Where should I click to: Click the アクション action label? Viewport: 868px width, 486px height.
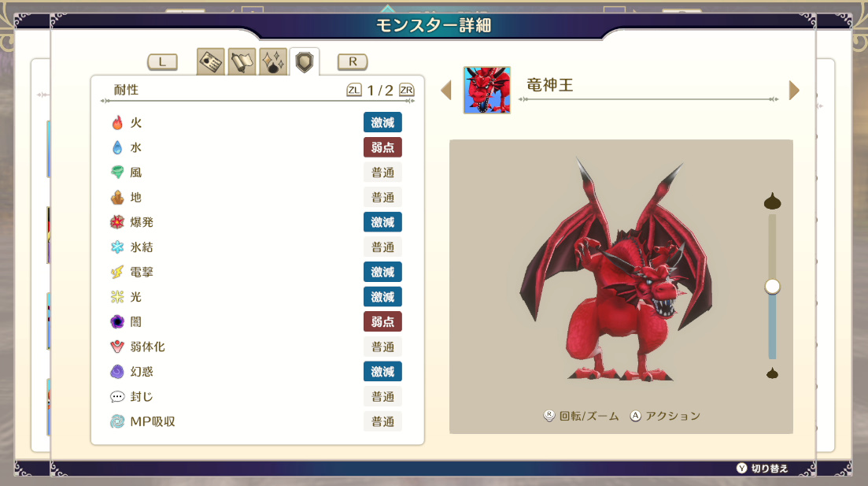click(x=673, y=416)
